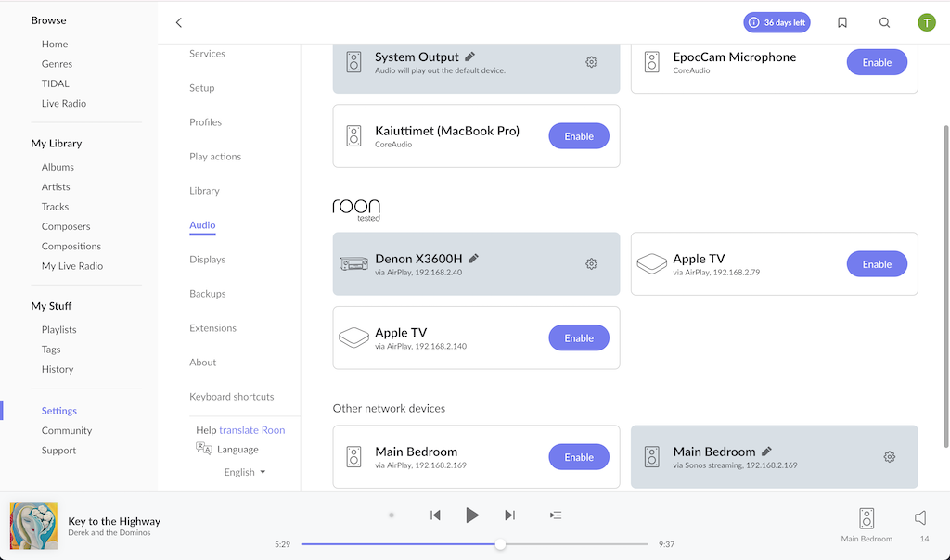Go to Play actions settings
Viewport: 950px width, 560px height.
click(x=215, y=156)
